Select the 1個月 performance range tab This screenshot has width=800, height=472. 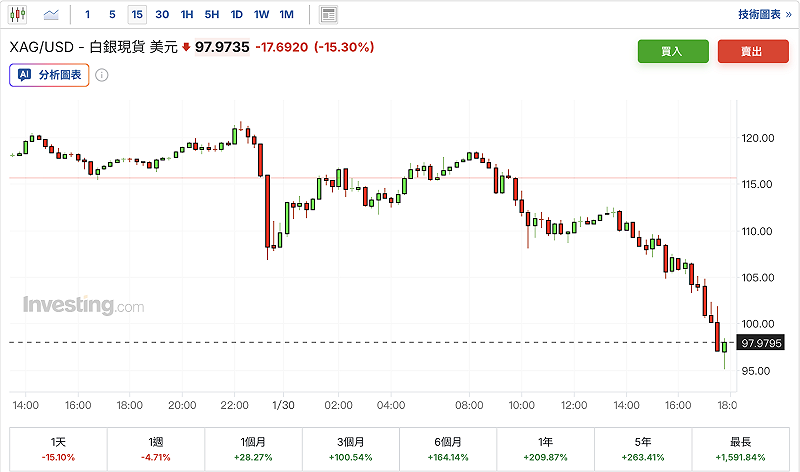[253, 449]
